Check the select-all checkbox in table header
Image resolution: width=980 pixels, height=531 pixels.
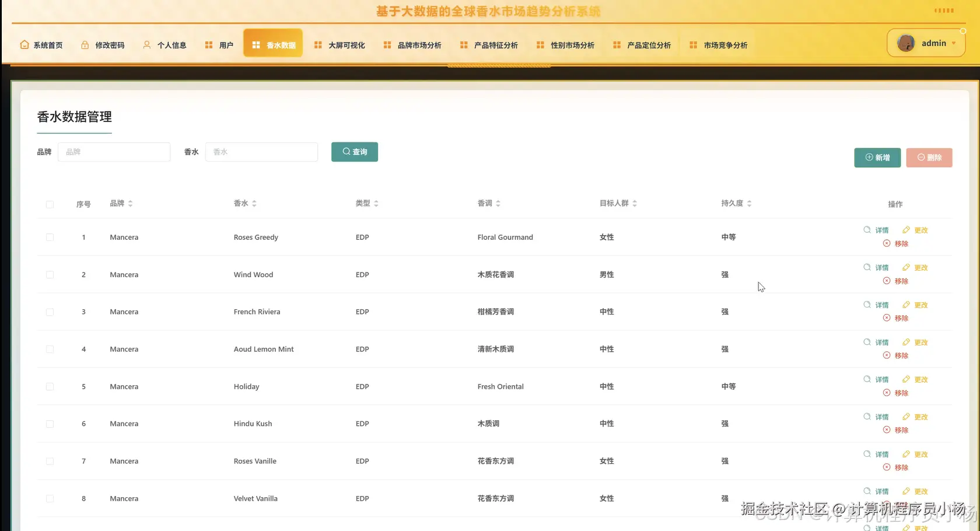[x=50, y=204]
